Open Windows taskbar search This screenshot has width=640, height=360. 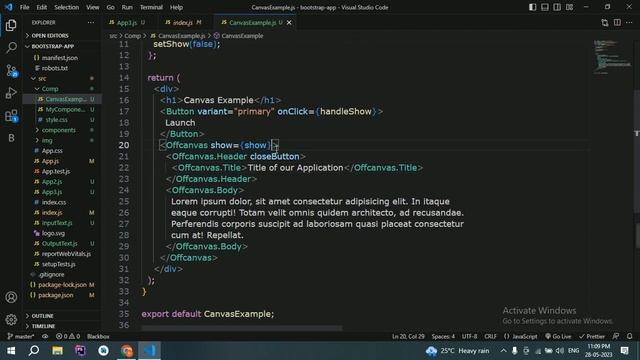(34, 351)
